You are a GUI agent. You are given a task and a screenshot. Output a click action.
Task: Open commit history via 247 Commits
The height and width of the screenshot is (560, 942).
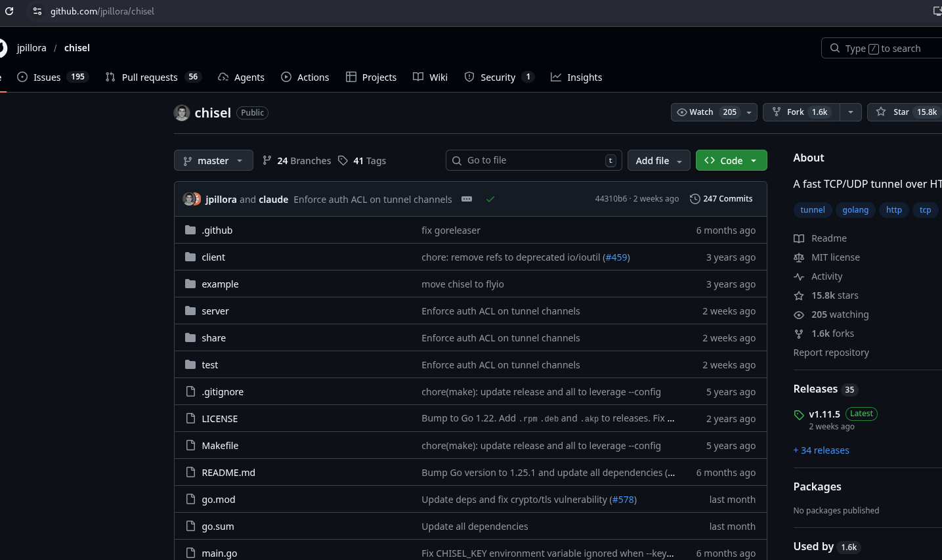(721, 199)
